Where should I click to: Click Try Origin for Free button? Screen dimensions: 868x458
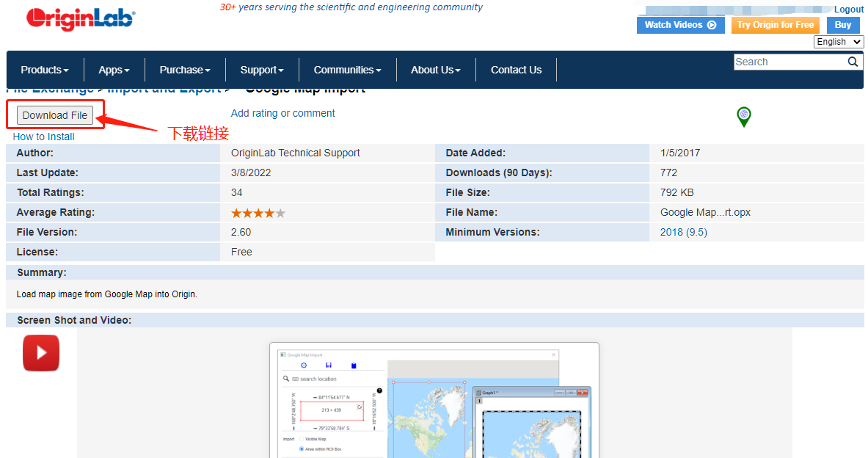pyautogui.click(x=775, y=25)
